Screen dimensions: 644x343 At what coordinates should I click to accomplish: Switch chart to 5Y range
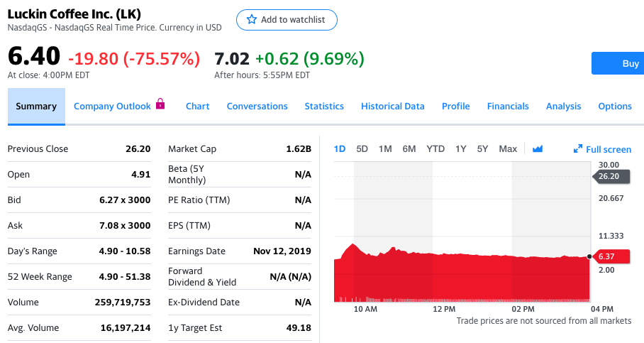(x=482, y=149)
